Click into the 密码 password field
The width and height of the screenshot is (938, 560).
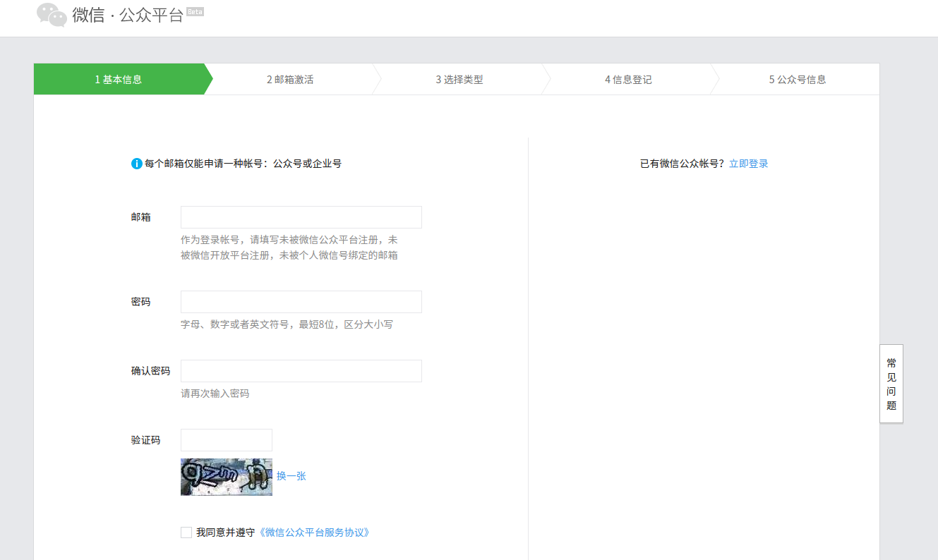pyautogui.click(x=301, y=302)
